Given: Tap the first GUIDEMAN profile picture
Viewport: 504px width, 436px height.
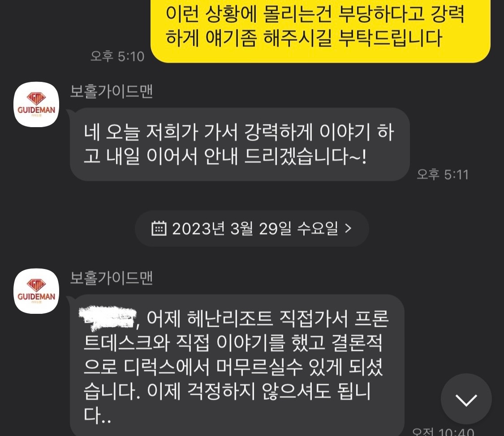Looking at the screenshot, I should tap(36, 104).
